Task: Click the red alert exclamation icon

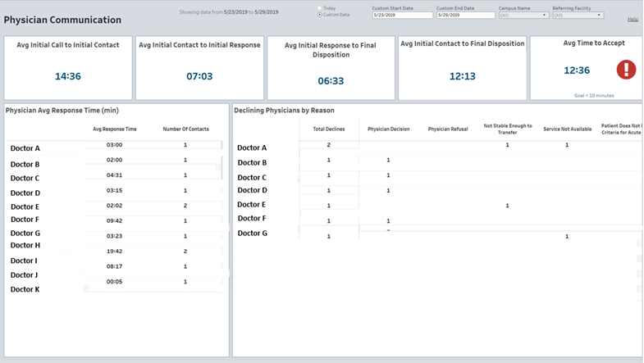Action: tap(626, 70)
